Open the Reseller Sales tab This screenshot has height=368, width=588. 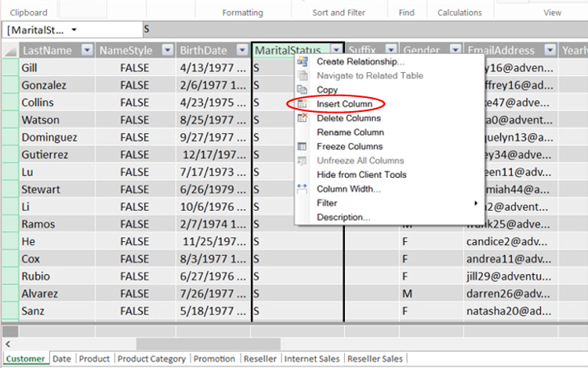tap(375, 359)
